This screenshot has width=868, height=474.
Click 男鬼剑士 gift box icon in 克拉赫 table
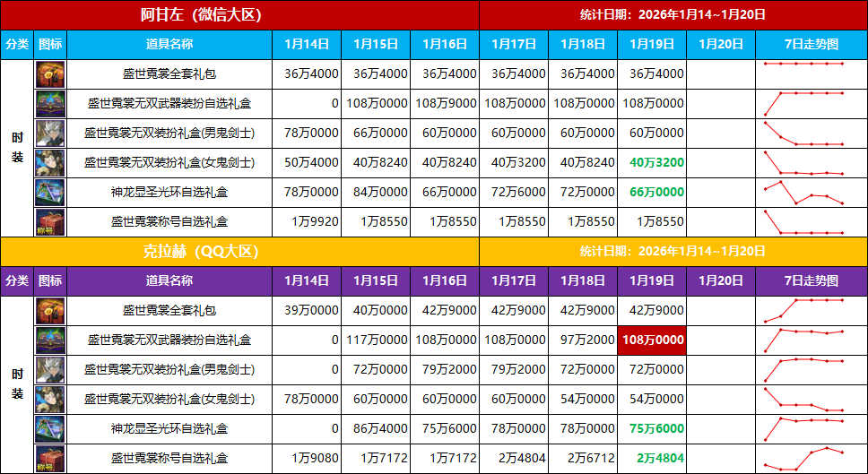[50, 370]
